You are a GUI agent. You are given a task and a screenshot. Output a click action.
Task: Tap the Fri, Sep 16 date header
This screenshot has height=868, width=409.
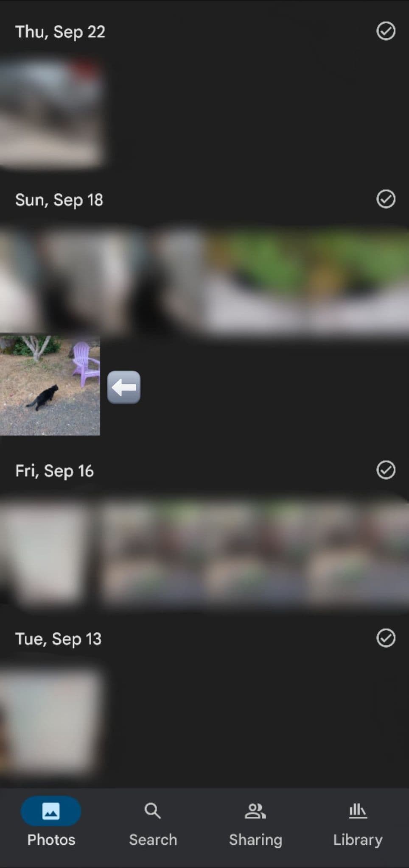[54, 471]
